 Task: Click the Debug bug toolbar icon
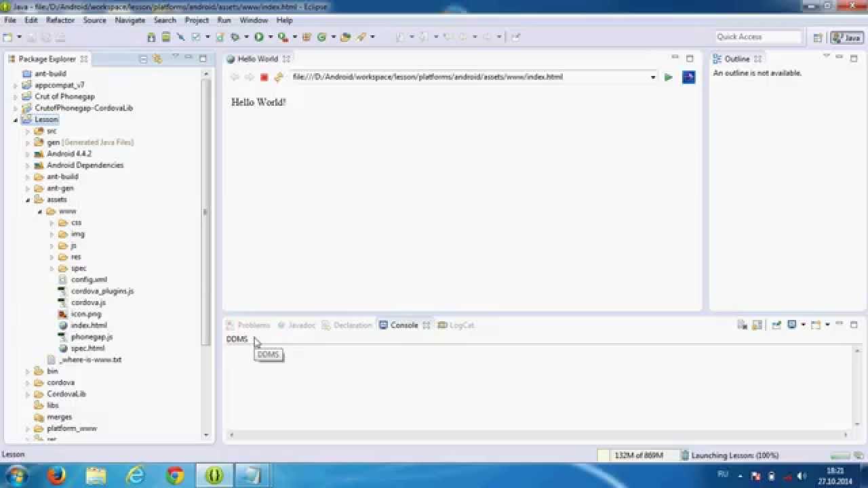pyautogui.click(x=235, y=37)
